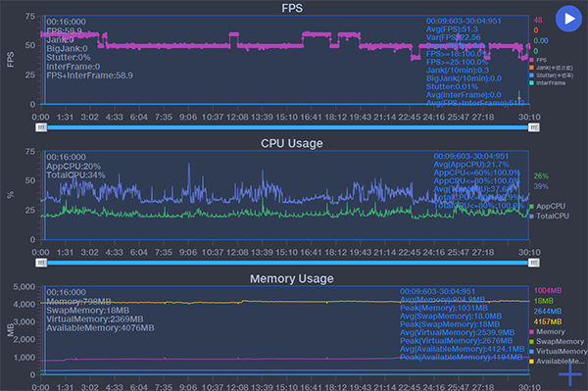The height and width of the screenshot is (391, 588).
Task: Toggle the FPS legend series
Action: pyautogui.click(x=538, y=60)
